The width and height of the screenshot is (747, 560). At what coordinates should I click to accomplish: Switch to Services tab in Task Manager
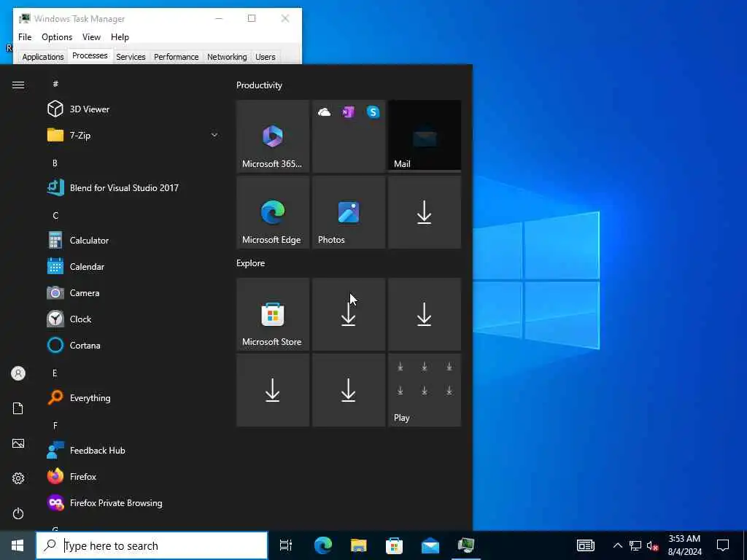point(131,57)
